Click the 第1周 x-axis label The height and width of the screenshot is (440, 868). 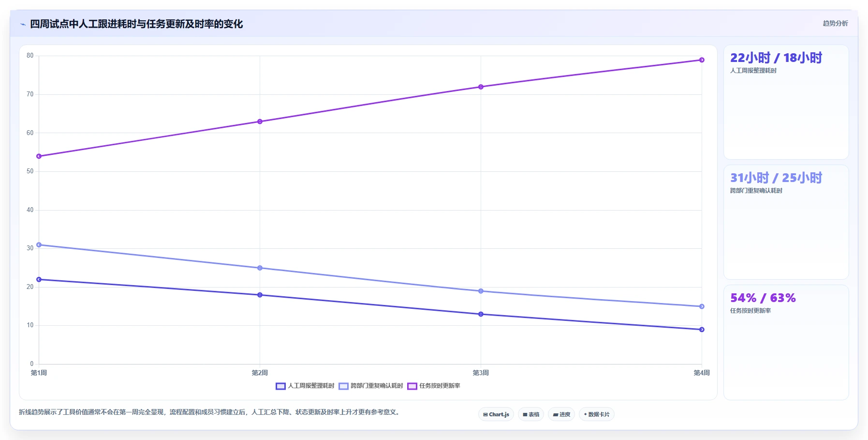[39, 373]
